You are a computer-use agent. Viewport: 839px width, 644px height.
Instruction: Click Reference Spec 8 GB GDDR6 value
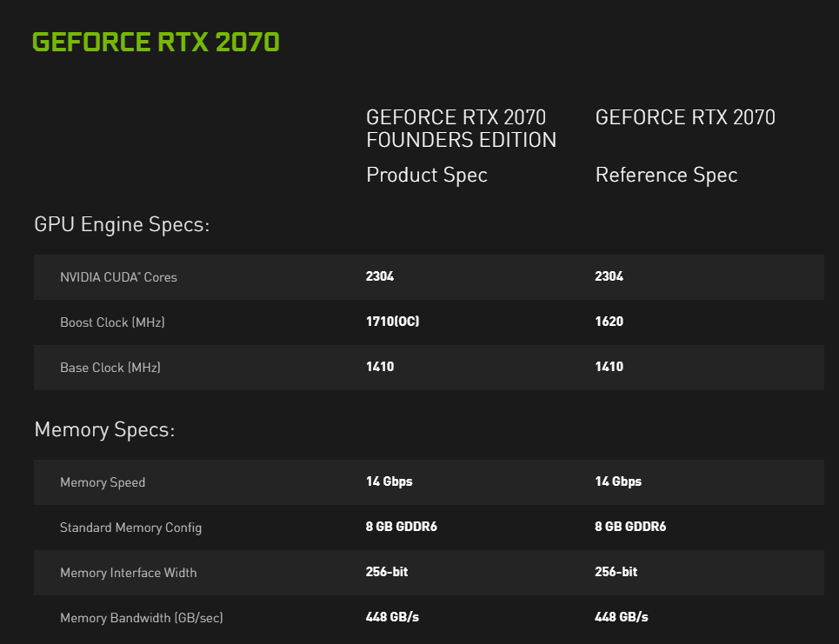[630, 527]
